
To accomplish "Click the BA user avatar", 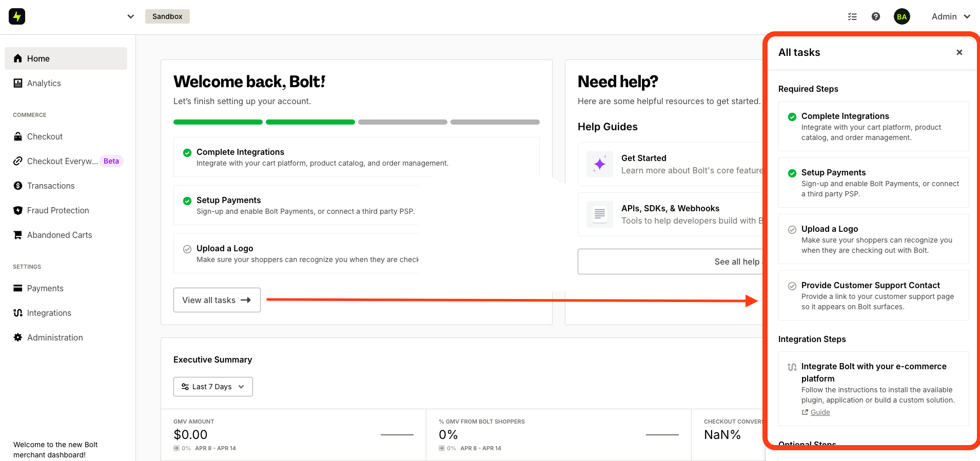I will 902,16.
